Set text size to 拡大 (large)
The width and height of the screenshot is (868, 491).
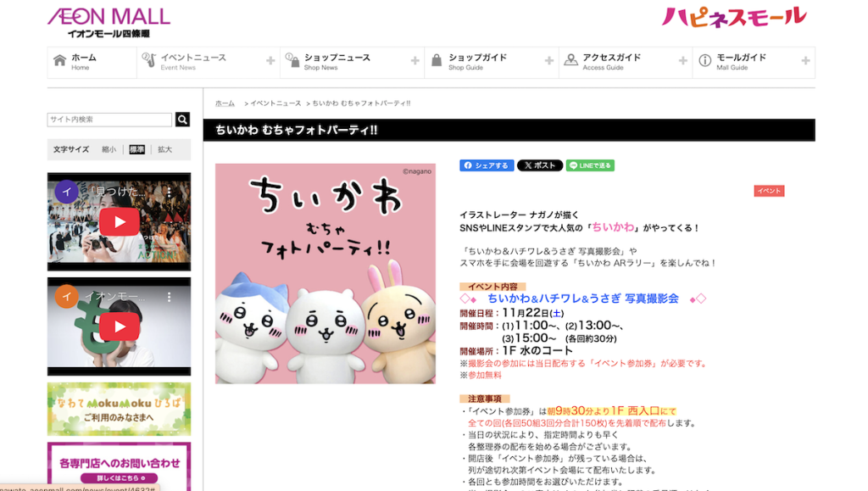[164, 150]
